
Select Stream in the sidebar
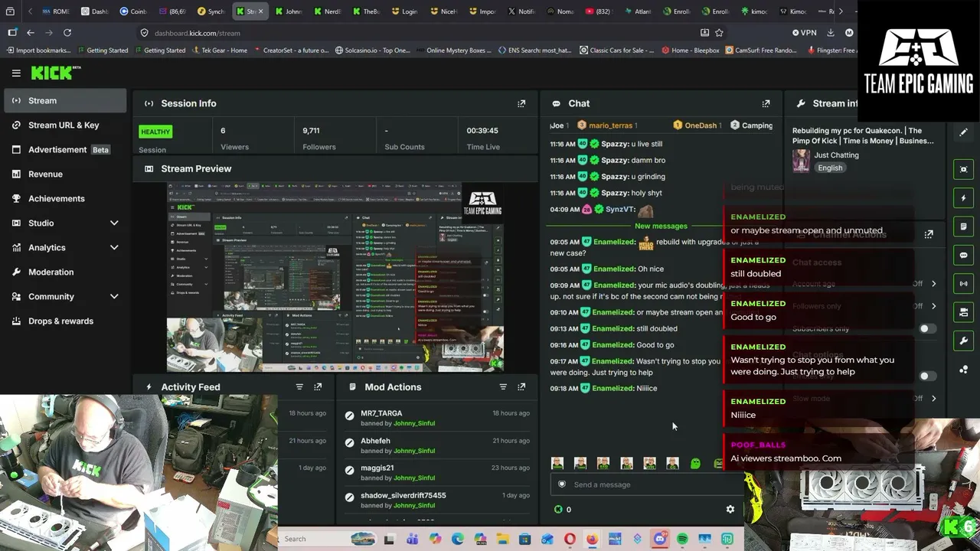pos(65,100)
